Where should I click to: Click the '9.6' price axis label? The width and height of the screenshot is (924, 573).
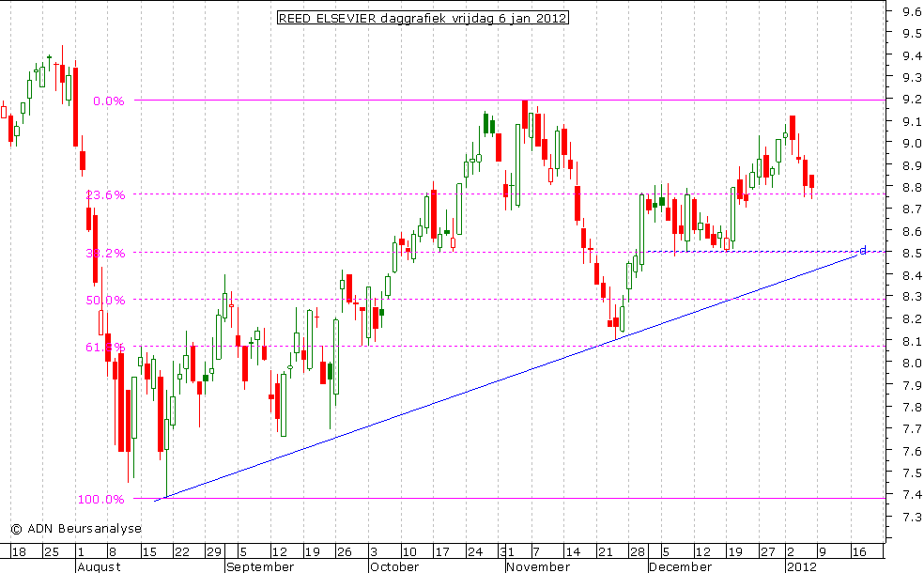[912, 11]
